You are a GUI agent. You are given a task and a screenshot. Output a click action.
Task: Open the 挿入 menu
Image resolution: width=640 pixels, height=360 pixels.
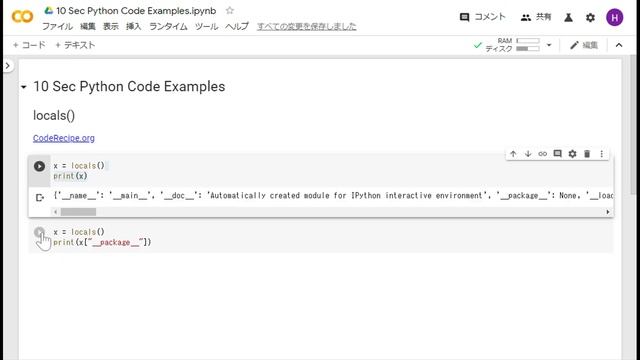point(133,27)
